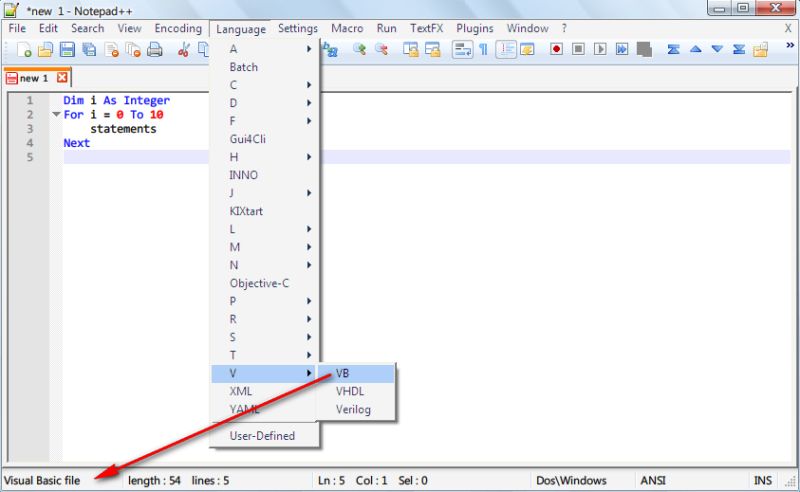Expand the M language submenu

[x=265, y=247]
